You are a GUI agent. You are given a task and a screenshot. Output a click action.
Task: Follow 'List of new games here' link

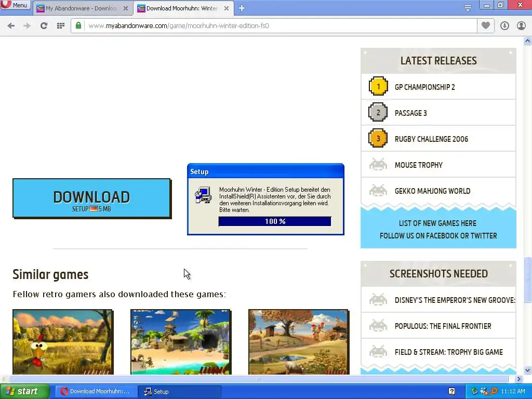[x=437, y=223]
